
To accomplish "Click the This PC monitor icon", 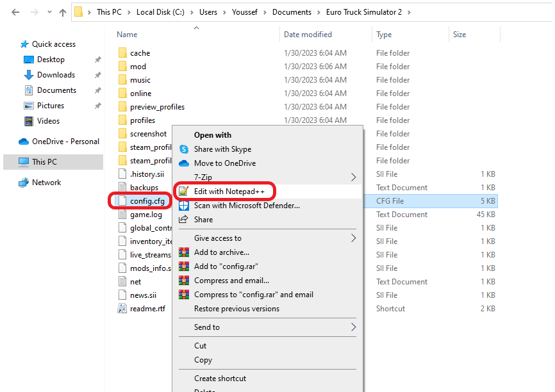I will [x=24, y=162].
